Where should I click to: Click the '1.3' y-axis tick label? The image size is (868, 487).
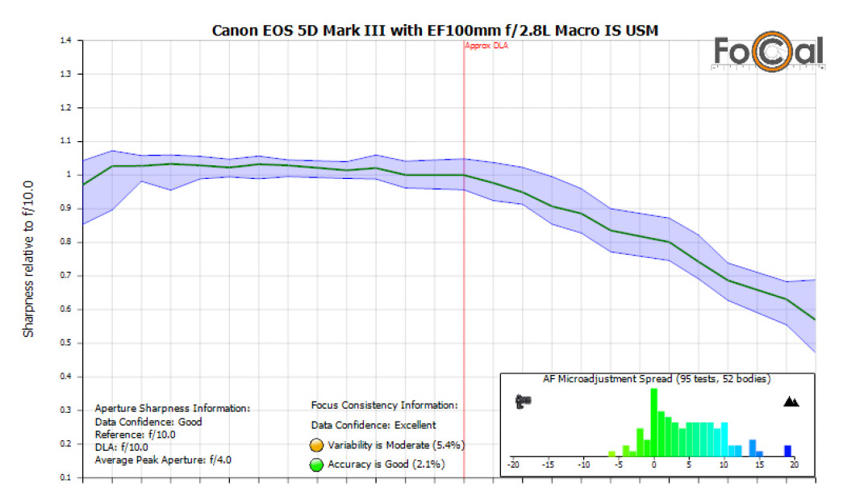click(x=65, y=74)
